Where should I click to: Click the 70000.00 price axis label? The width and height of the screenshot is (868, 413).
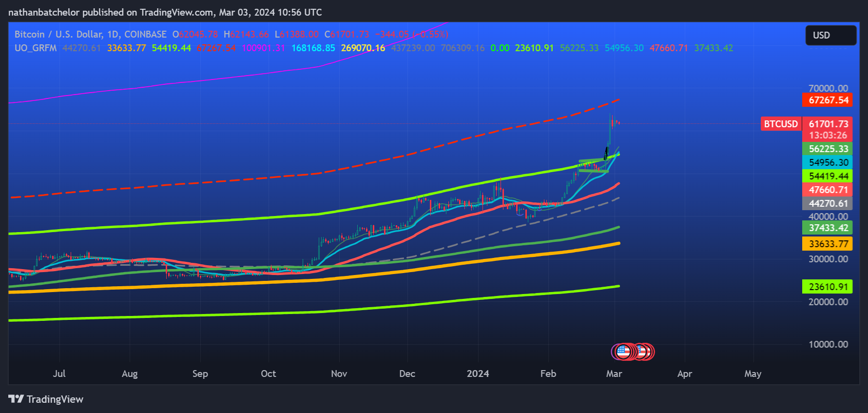[828, 88]
